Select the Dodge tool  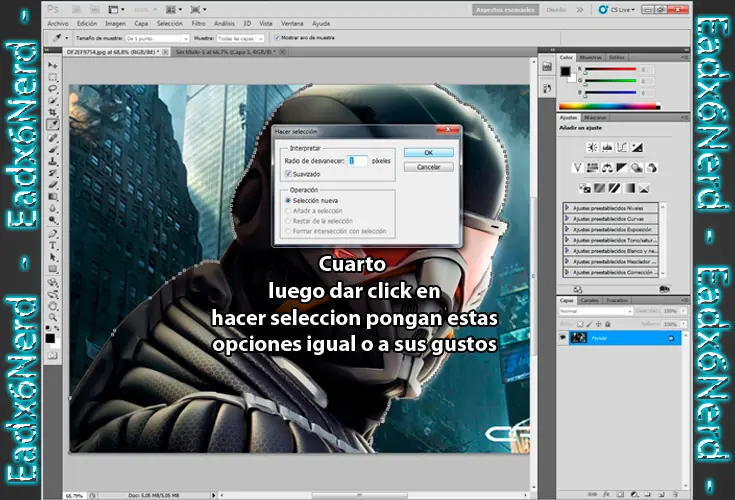pyautogui.click(x=52, y=220)
